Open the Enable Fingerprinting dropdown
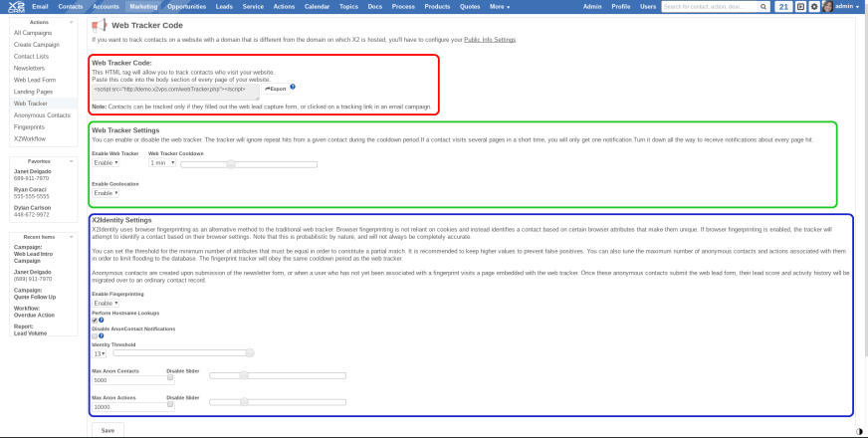Viewport: 868px width, 438px height. pos(106,304)
